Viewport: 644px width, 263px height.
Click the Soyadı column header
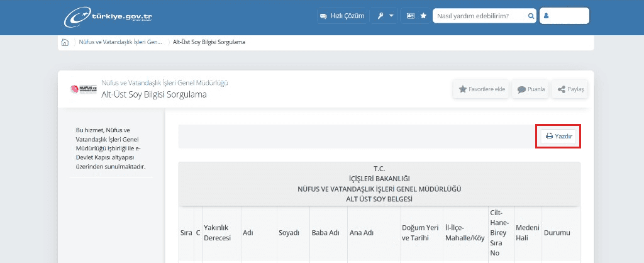click(x=293, y=233)
